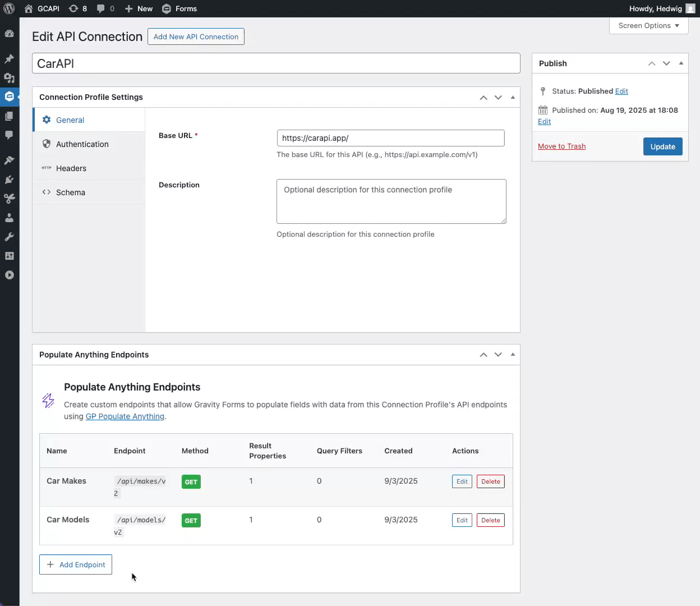Toggle the Populate Anything Endpoints panel
This screenshot has width=700, height=606.
coord(513,355)
